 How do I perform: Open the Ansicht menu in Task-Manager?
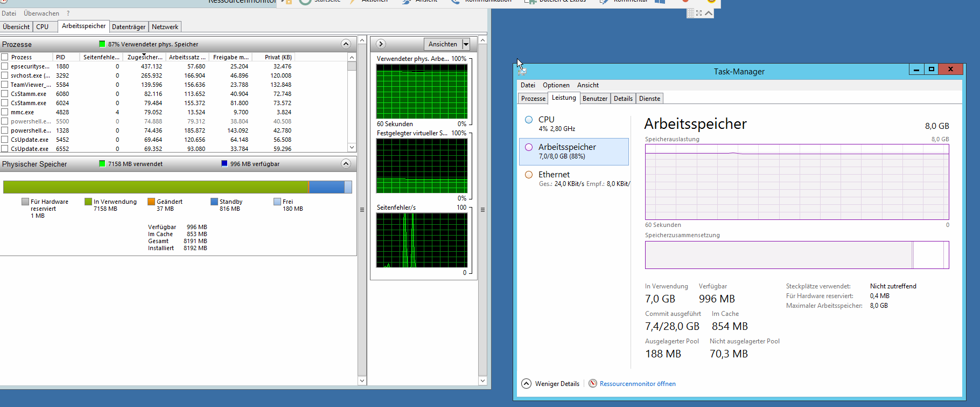[588, 85]
